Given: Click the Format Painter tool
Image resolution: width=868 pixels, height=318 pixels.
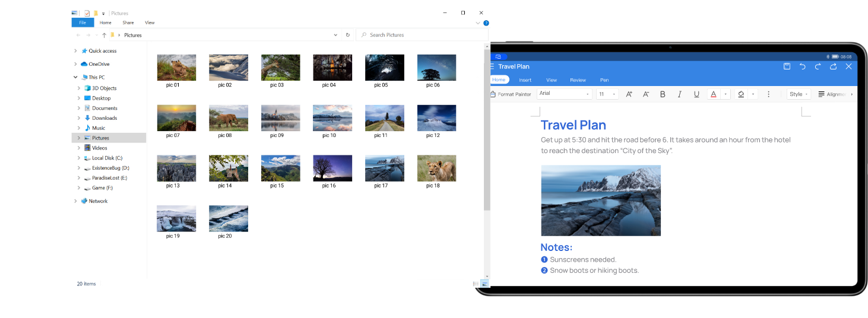Looking at the screenshot, I should tap(511, 94).
